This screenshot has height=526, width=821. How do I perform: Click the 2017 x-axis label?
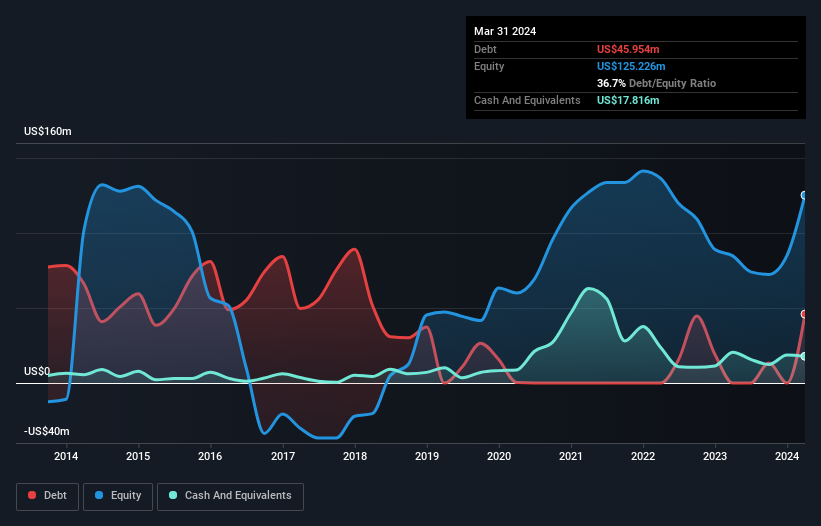coord(283,456)
